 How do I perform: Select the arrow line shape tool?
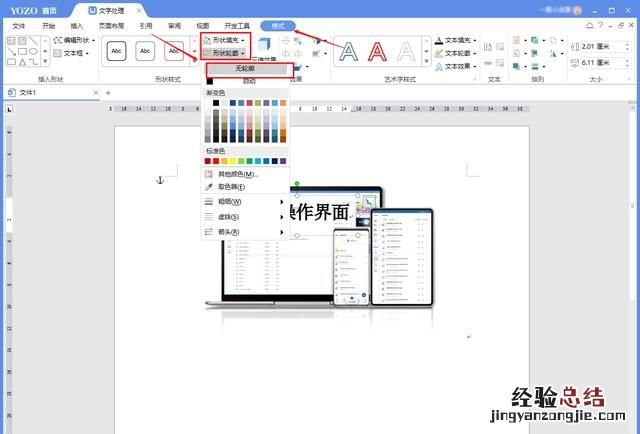(11, 51)
